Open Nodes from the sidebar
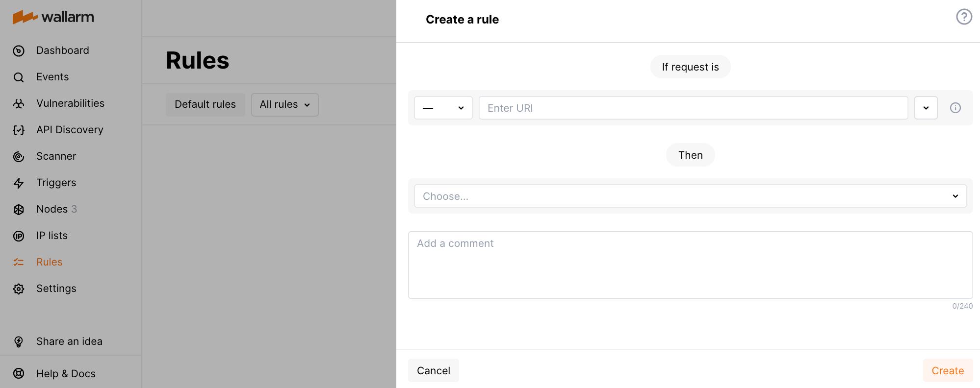The width and height of the screenshot is (980, 388). [52, 209]
